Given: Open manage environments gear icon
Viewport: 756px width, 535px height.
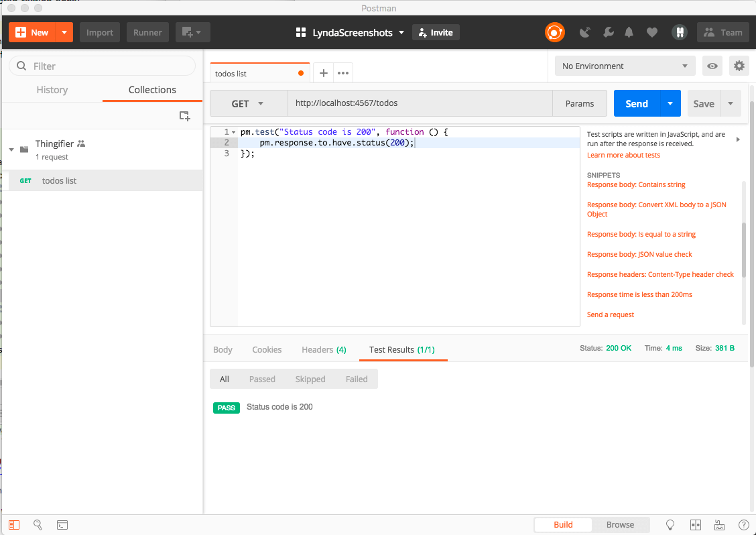Looking at the screenshot, I should tap(739, 66).
